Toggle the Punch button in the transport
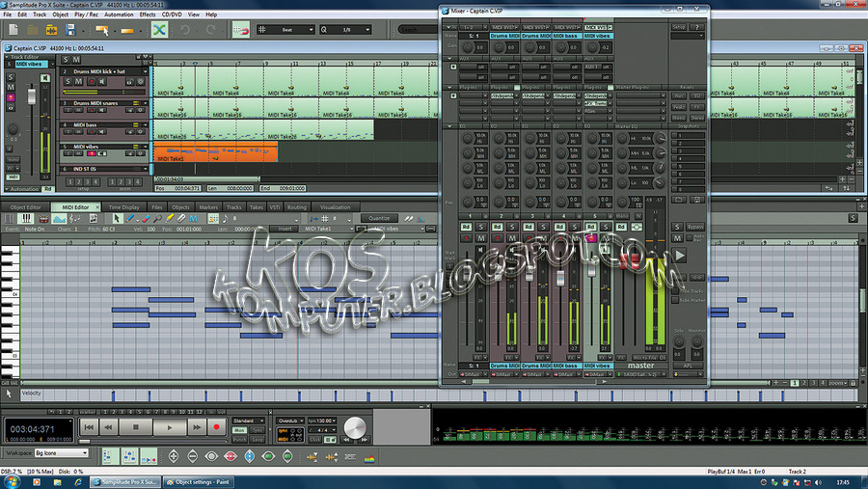Viewport: 868px width, 489px height. click(239, 439)
